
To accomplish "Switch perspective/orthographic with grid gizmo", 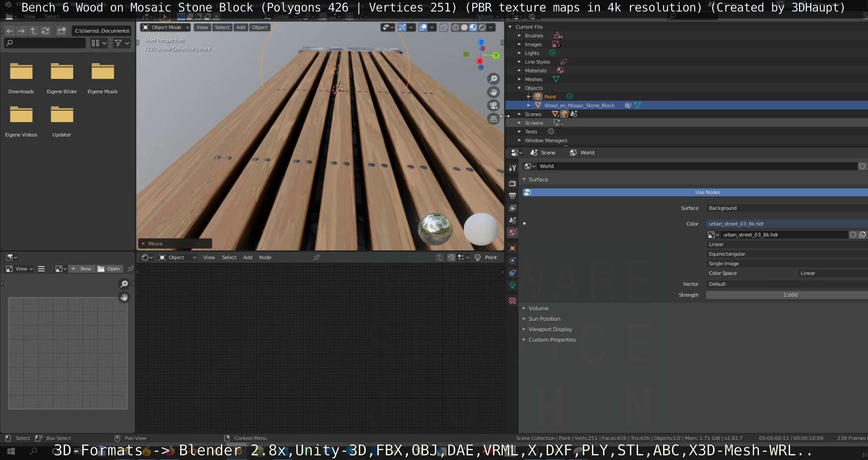I will [493, 119].
